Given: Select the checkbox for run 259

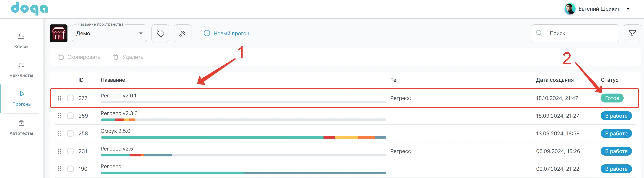Looking at the screenshot, I should [x=71, y=116].
